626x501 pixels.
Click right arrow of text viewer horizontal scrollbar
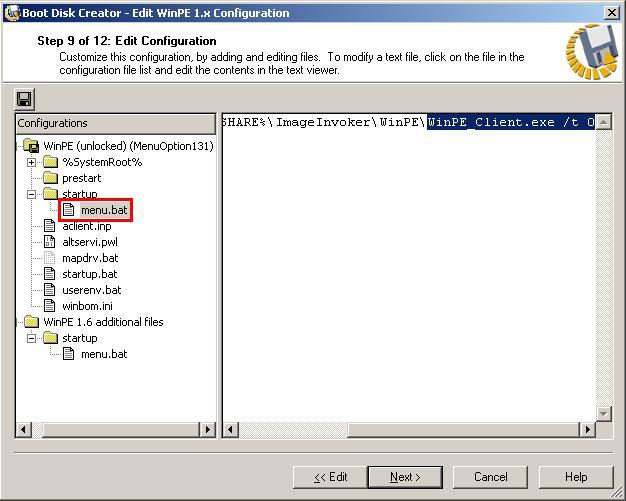(587, 430)
